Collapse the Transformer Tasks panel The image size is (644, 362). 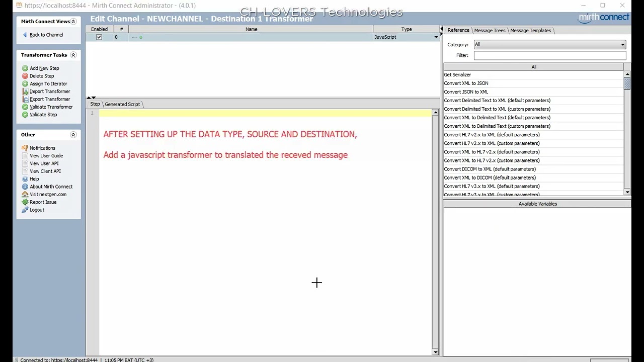pyautogui.click(x=73, y=55)
